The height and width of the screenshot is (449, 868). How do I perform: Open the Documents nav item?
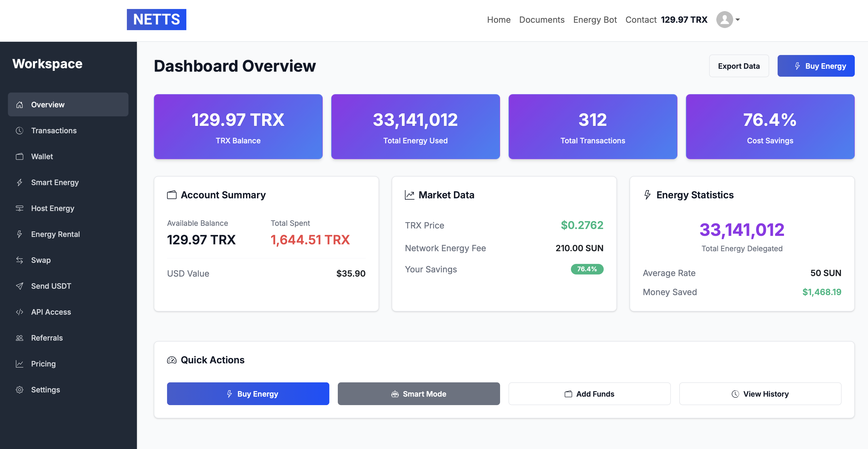[x=542, y=20]
